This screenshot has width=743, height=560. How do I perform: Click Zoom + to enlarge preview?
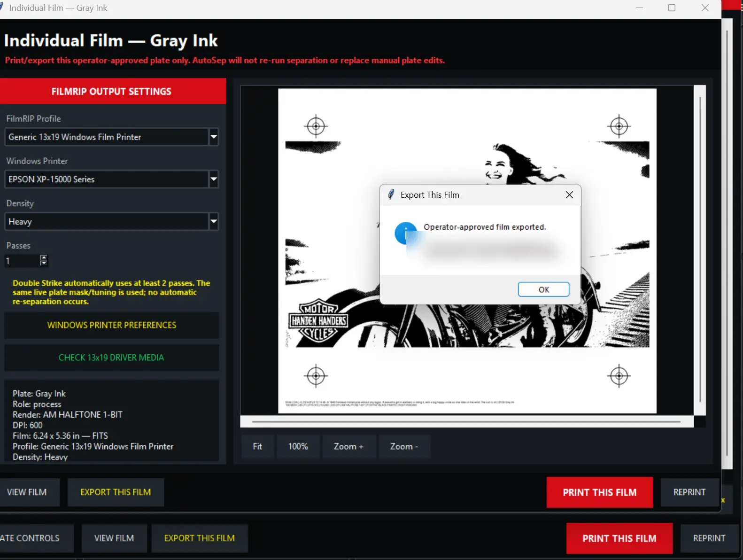pyautogui.click(x=348, y=446)
